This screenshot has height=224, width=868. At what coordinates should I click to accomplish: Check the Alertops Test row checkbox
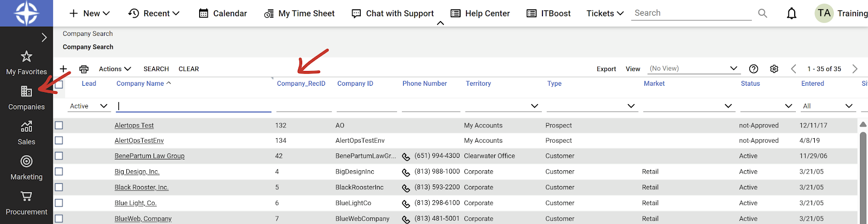59,125
